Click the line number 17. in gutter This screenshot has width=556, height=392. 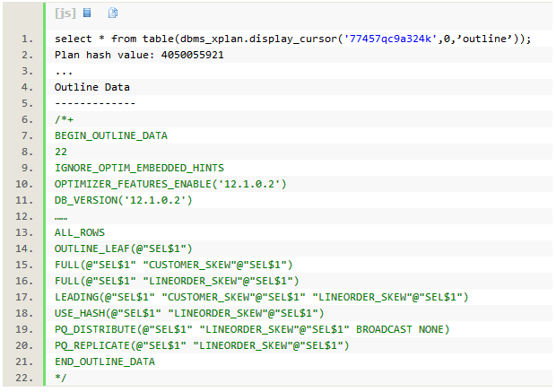(24, 297)
